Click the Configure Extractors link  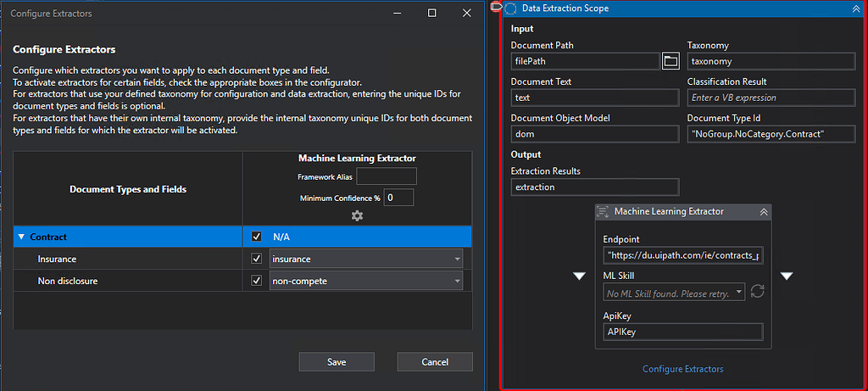(682, 369)
